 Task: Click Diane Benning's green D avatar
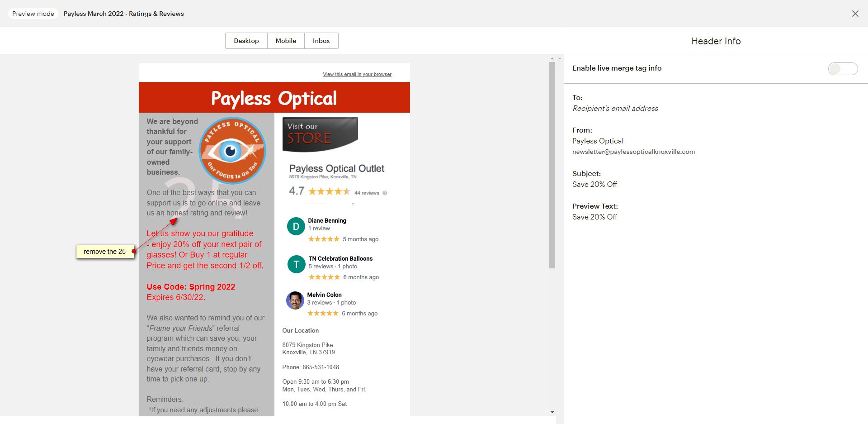296,227
